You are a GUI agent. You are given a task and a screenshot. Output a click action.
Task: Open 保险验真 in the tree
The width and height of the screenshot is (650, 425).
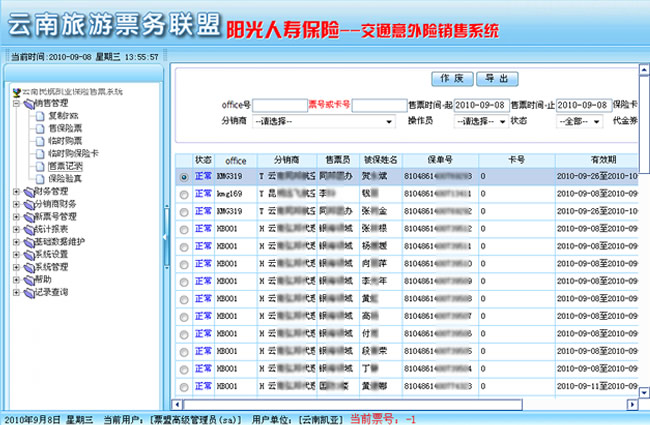65,179
